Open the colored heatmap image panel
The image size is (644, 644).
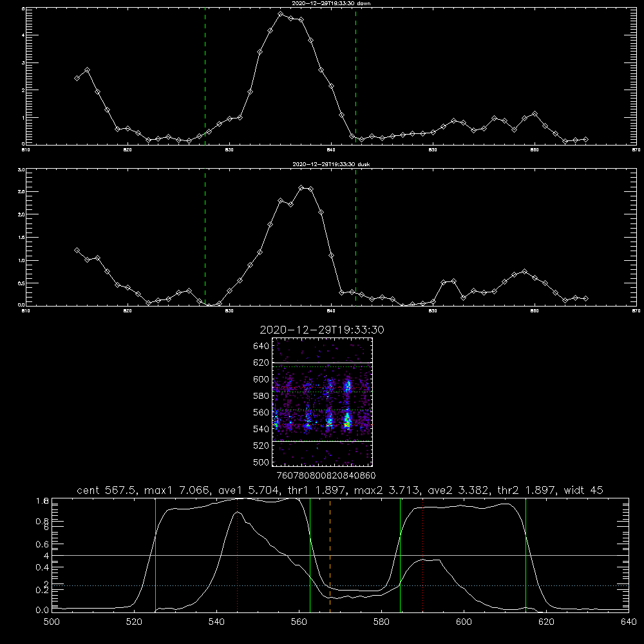click(x=323, y=402)
